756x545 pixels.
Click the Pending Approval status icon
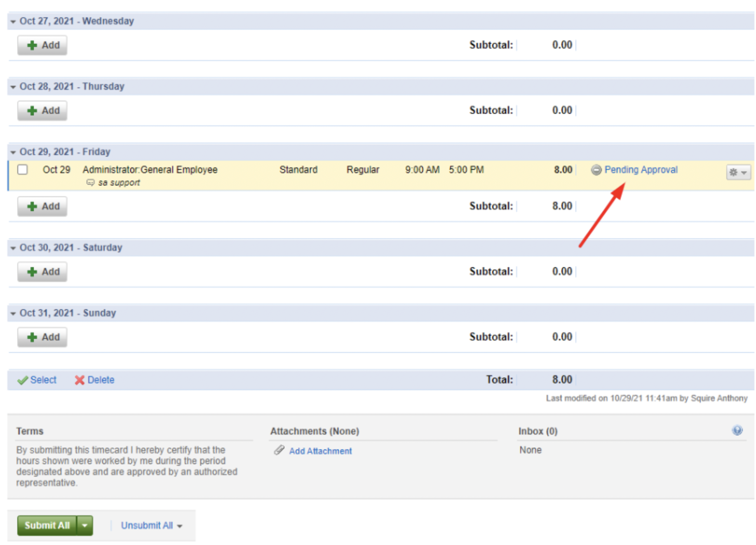click(x=596, y=170)
